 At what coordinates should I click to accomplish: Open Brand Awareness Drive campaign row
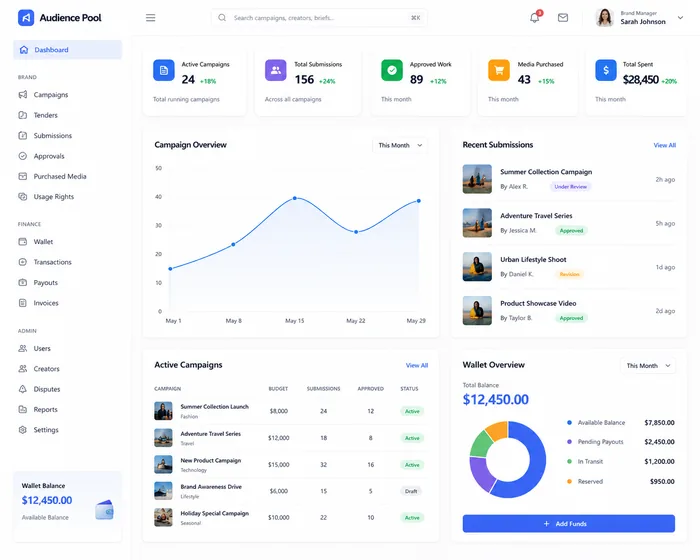click(291, 491)
